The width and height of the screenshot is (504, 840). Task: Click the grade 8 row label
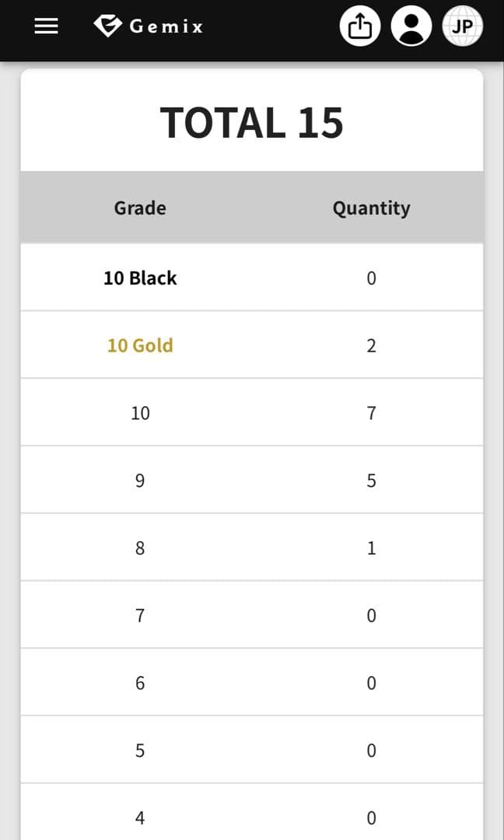point(140,548)
